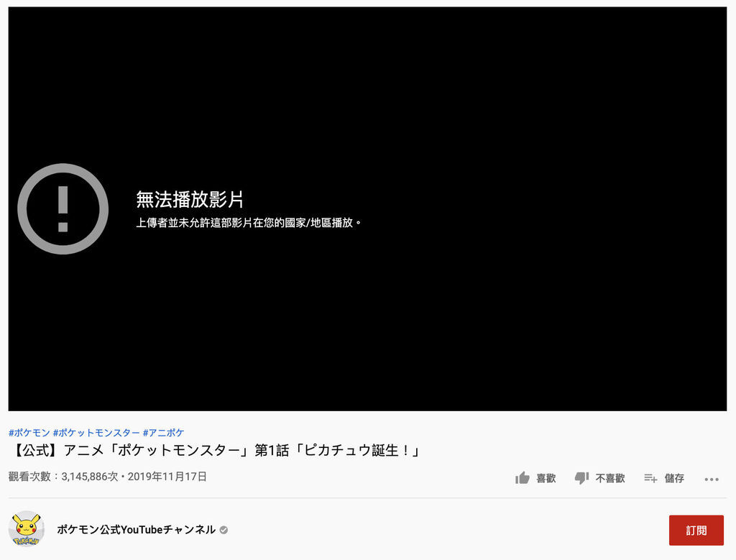Click the exclamation error icon in player
The height and width of the screenshot is (560, 736).
point(63,209)
